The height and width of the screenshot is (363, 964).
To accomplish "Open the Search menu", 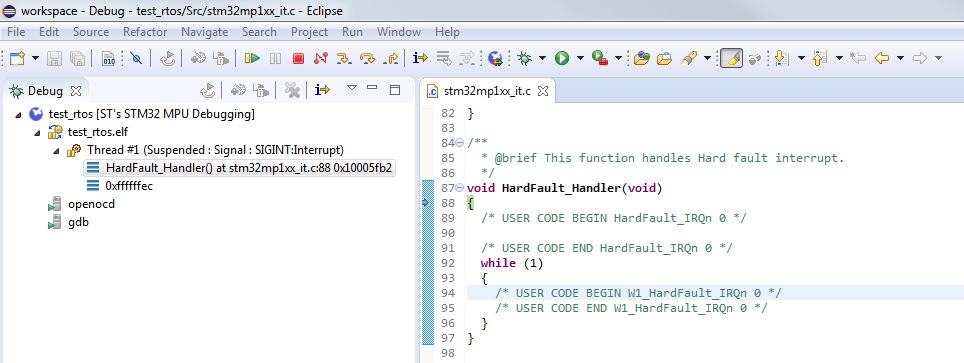I will (259, 32).
